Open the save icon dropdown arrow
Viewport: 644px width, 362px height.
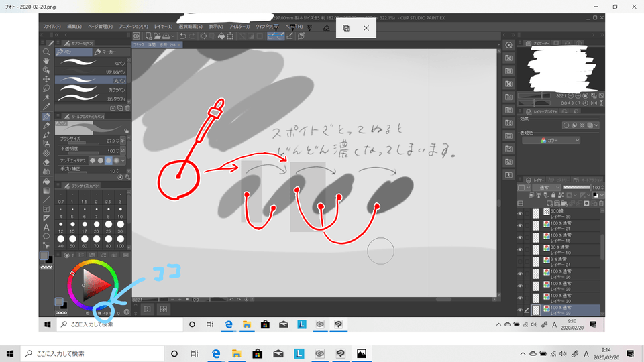173,36
